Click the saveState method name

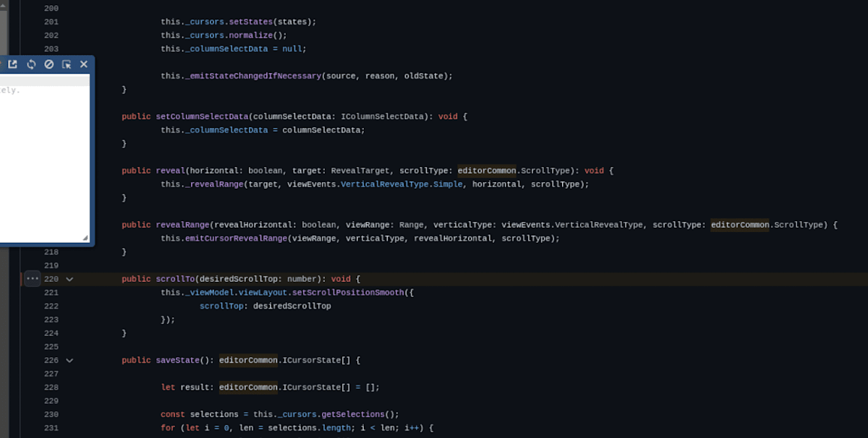pos(177,360)
